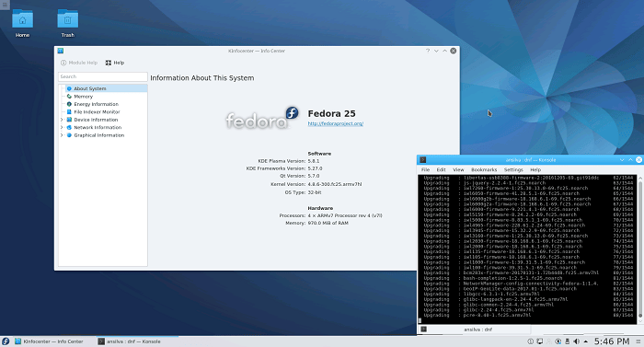Click the removable devices tray icon
Screen dimensions: 644x347
click(568, 341)
